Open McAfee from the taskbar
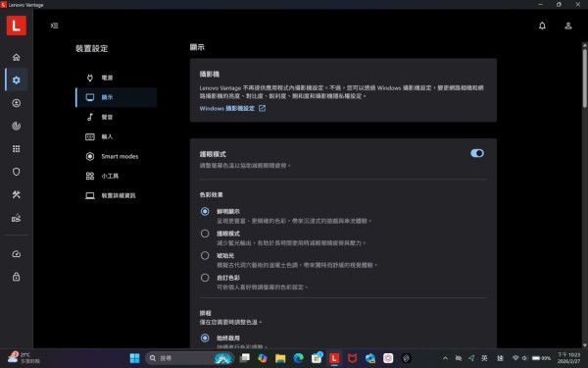The width and height of the screenshot is (588, 368). coord(352,358)
